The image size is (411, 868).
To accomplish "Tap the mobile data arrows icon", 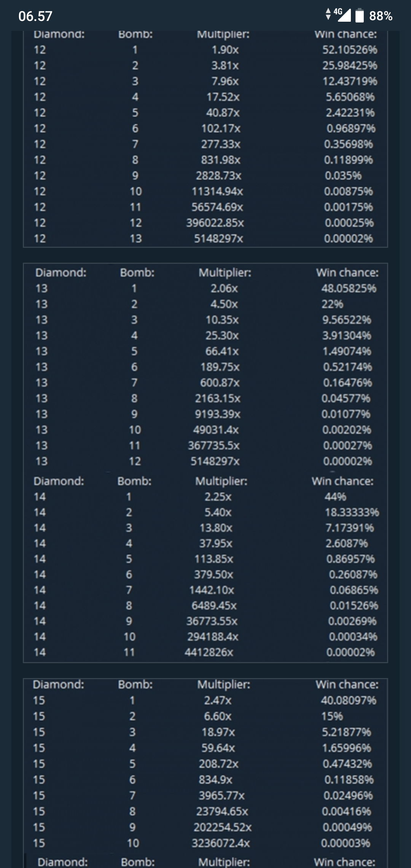I will pos(328,14).
